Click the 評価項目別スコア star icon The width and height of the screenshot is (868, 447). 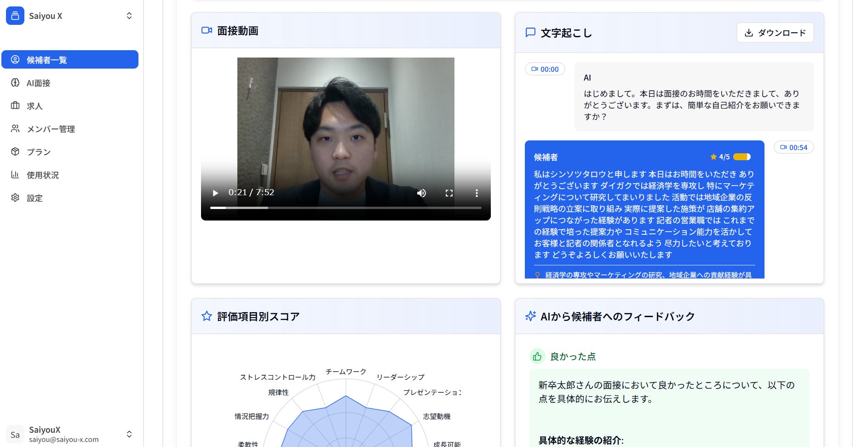click(207, 316)
